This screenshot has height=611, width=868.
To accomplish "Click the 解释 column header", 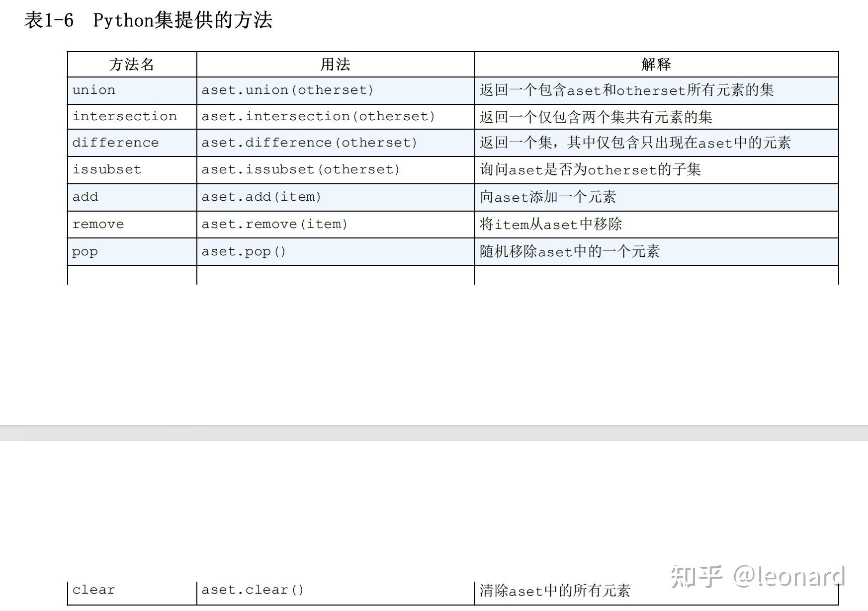I will 655,64.
